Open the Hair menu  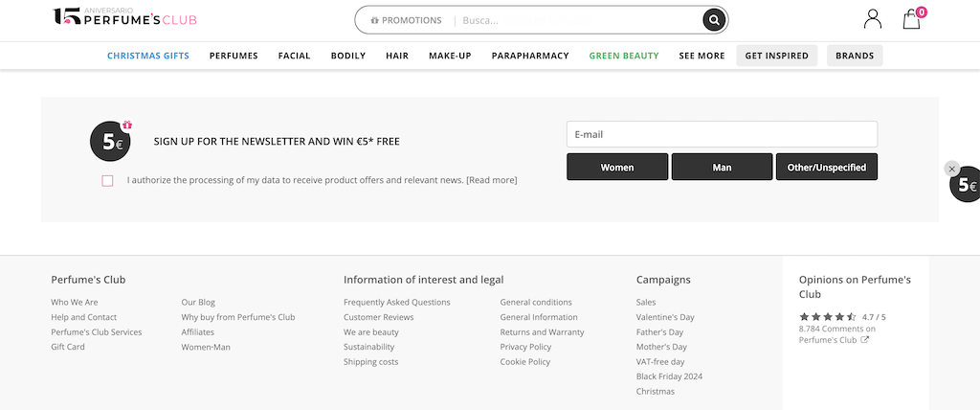[397, 56]
